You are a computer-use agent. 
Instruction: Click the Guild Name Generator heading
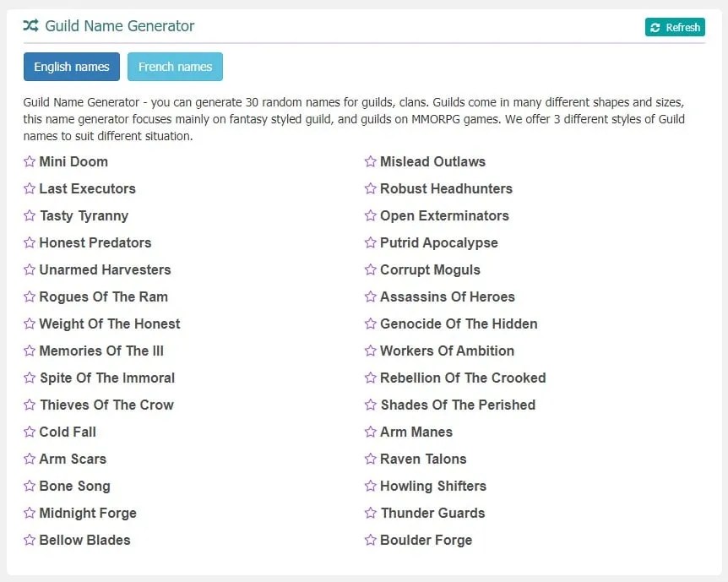119,26
